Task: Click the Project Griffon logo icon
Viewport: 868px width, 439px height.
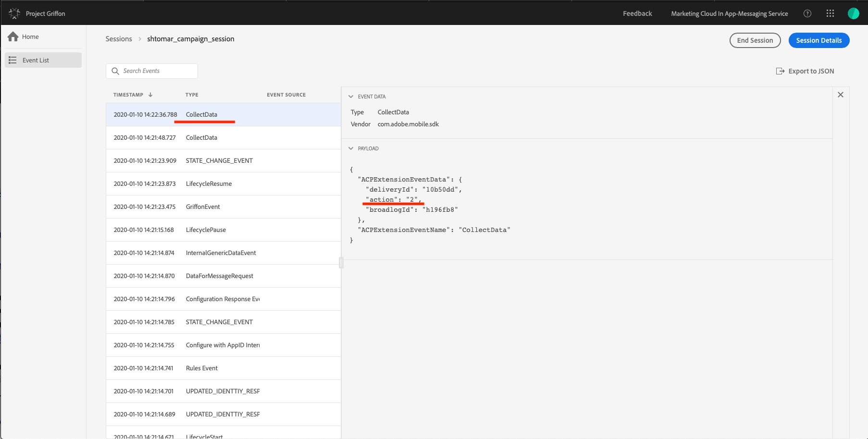Action: (14, 13)
